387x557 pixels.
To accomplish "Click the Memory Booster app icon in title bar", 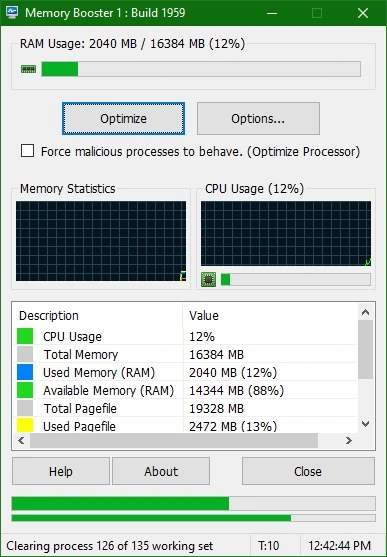I will 12,13.
